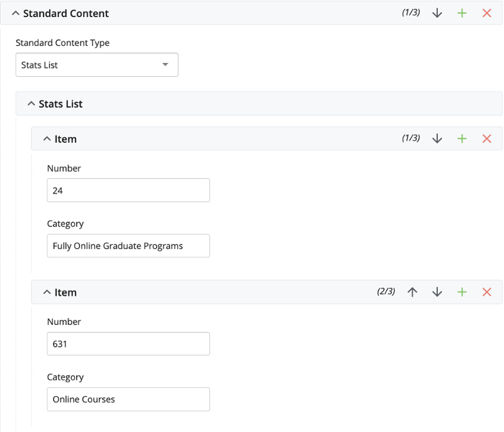Edit Category field Fully Online Graduate Programs
504x432 pixels.
tap(129, 246)
